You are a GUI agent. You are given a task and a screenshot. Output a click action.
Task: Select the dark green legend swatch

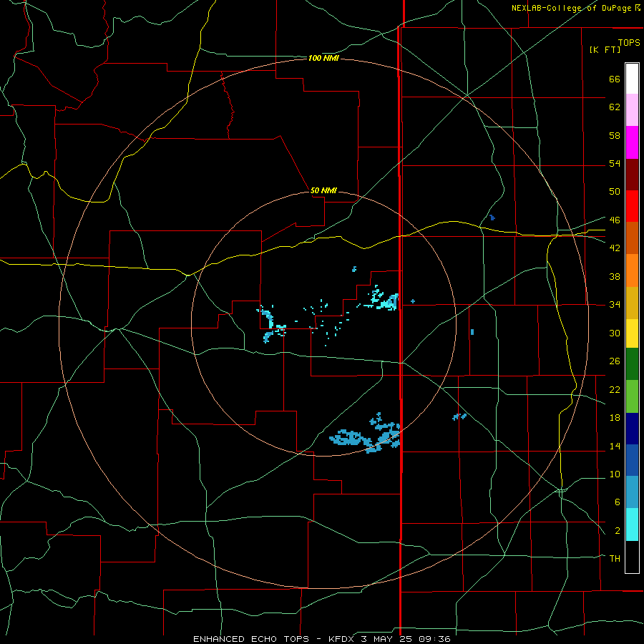632,364
